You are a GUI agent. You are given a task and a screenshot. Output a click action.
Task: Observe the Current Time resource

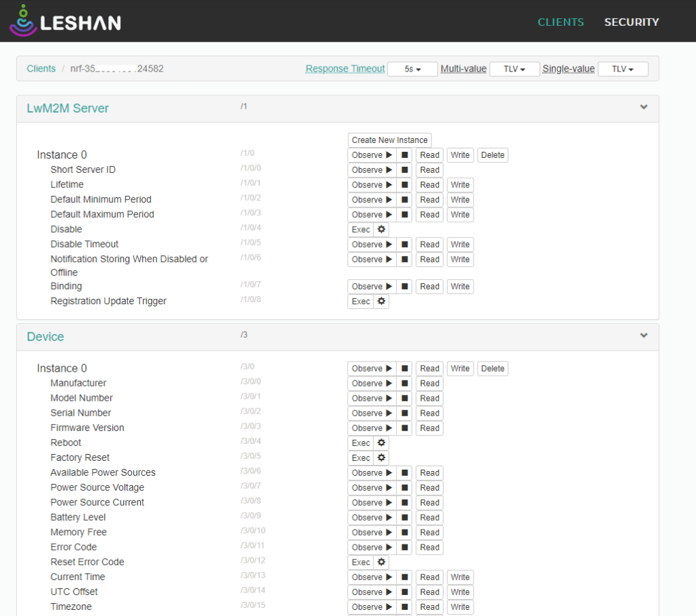371,577
